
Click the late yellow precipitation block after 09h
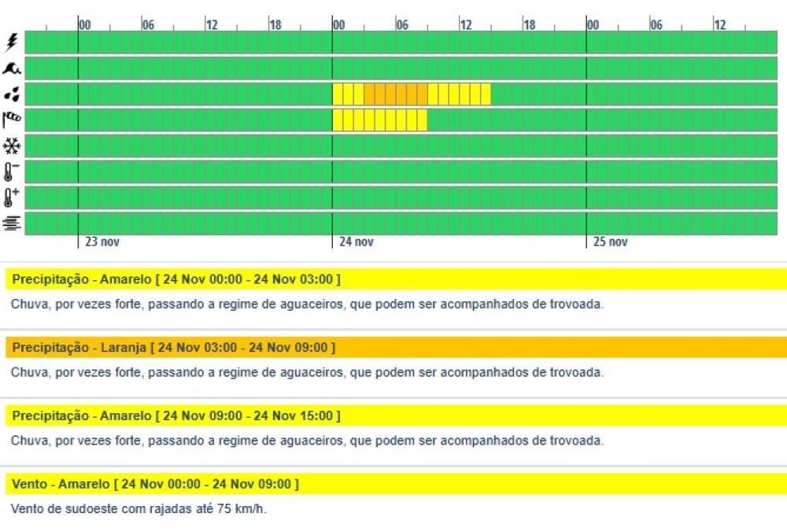[460, 94]
